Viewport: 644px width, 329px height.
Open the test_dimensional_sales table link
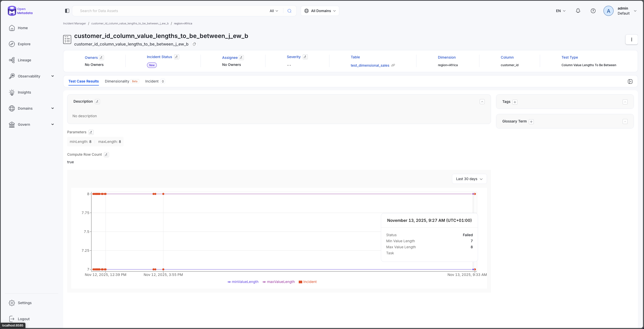[370, 65]
